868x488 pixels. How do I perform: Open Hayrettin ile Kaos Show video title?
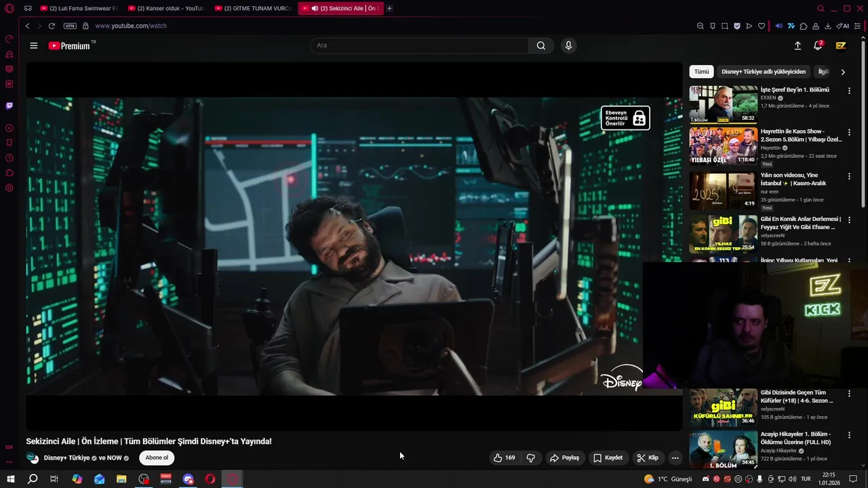tap(801, 135)
